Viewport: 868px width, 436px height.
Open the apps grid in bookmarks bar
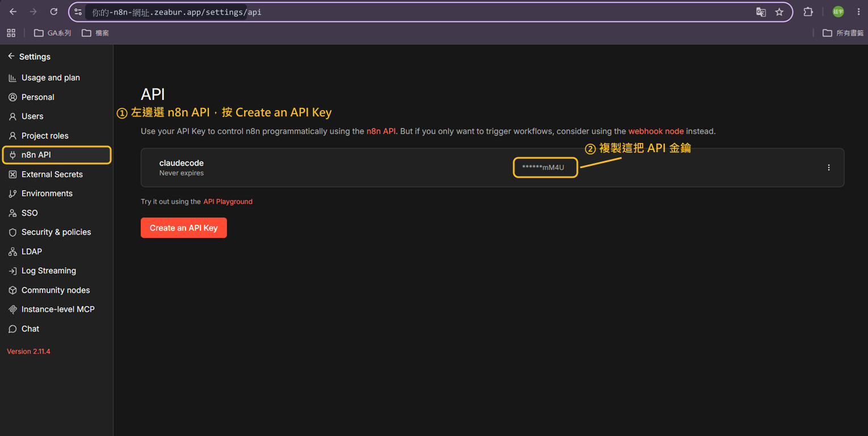point(11,33)
